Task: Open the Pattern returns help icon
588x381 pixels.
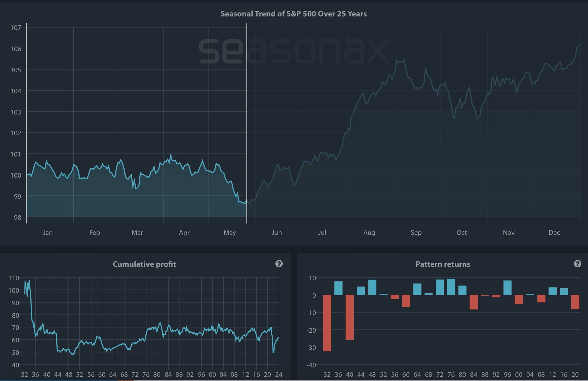Action: coord(577,264)
